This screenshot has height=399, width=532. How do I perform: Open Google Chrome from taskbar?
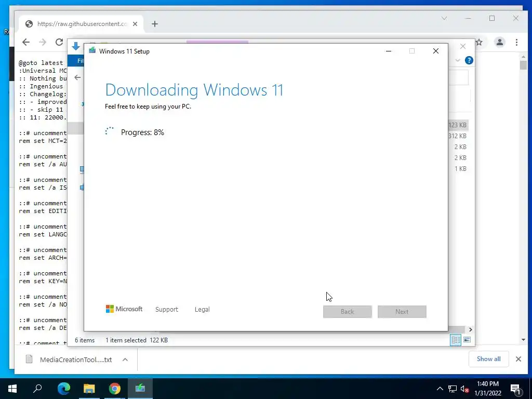tap(115, 389)
